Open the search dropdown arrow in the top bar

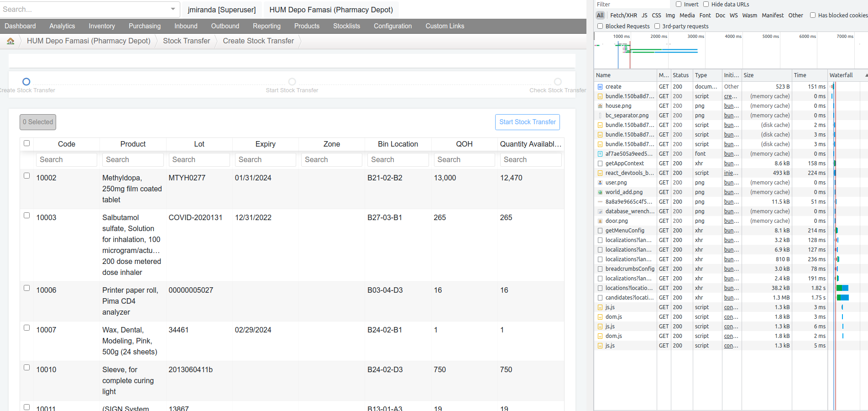pyautogui.click(x=173, y=9)
